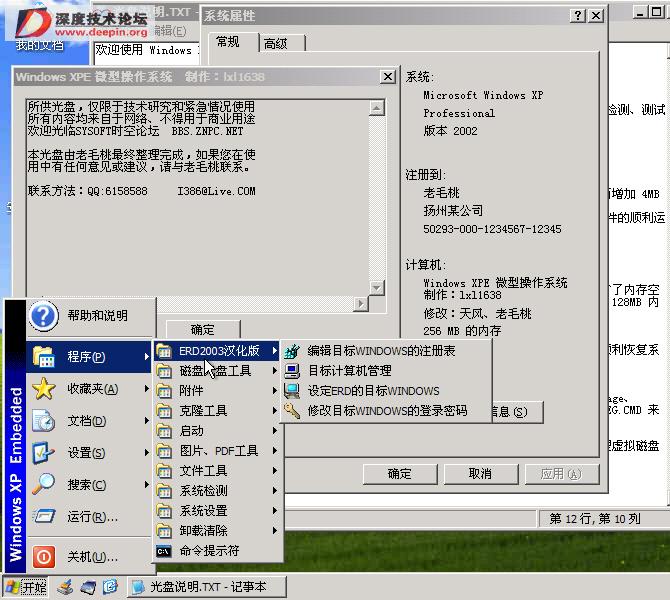Screen dimensions: 670x600
Task: Open the 光盘说明.TXT - 记事本 taskbar button
Action: point(207,587)
